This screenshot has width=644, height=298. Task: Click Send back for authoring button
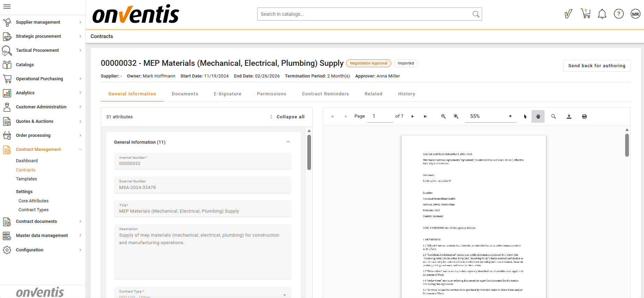click(597, 66)
